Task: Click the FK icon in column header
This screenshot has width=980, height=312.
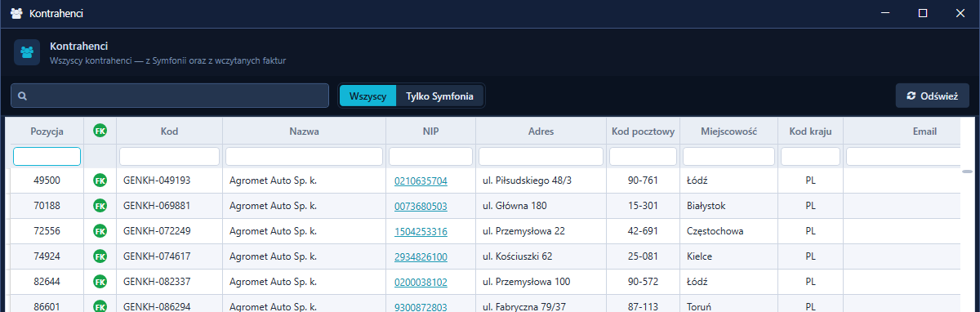Action: 100,131
